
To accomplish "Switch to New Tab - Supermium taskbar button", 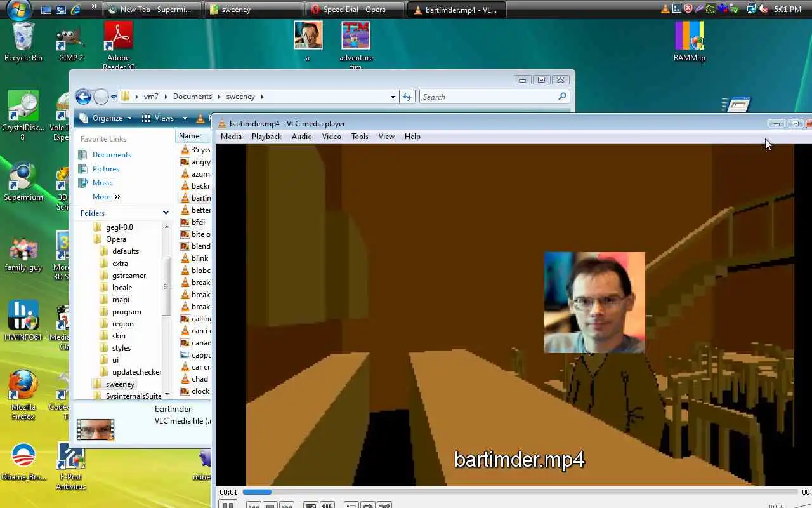I will (x=153, y=10).
